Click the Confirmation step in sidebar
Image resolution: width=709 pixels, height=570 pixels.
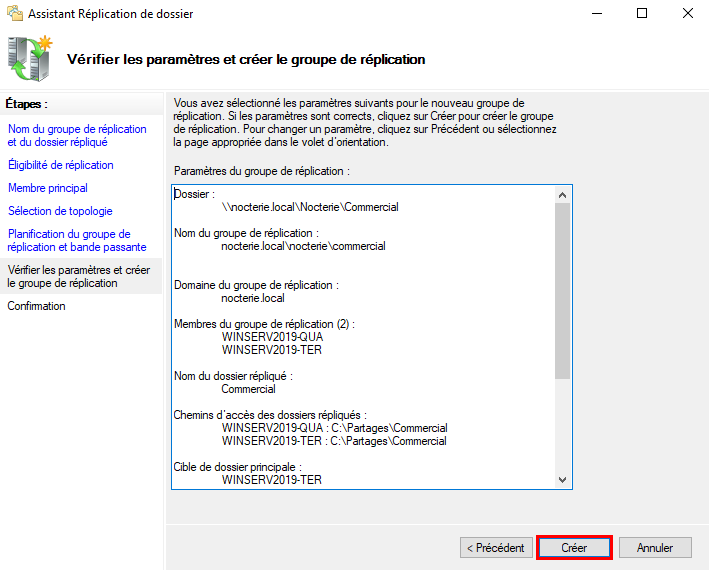click(x=37, y=306)
